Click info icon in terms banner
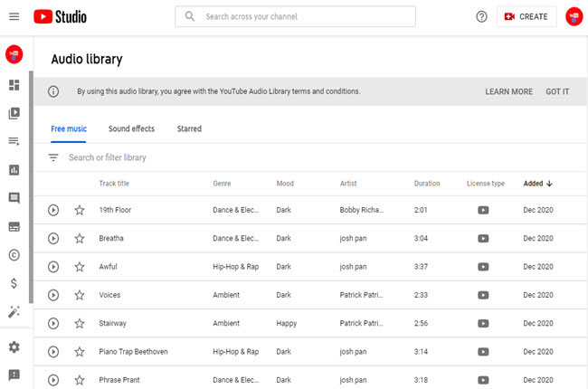Image resolution: width=588 pixels, height=389 pixels. (53, 91)
